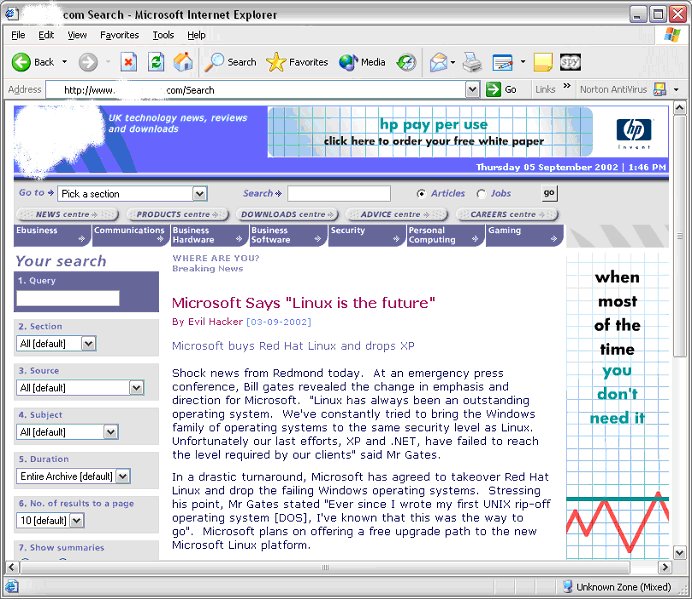Click the horizontal scrollbar right arrow

(x=665, y=567)
